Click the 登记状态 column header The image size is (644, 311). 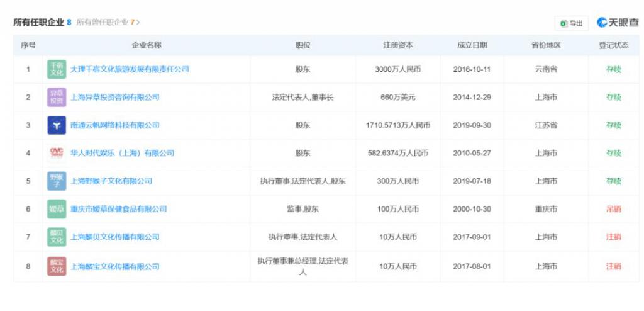point(614,46)
